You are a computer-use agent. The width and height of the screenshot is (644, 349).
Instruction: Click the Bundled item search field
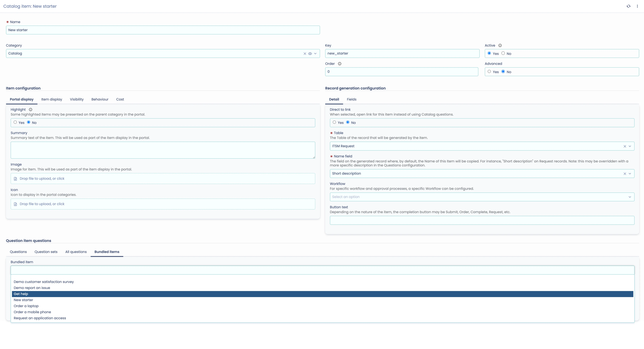(322, 270)
